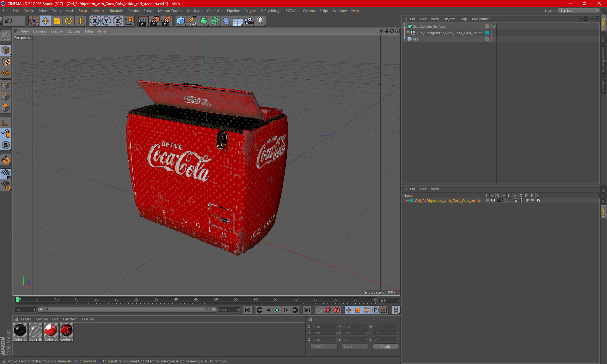This screenshot has height=364, width=607.
Task: Open the Structure side tab
Action: 603,85
